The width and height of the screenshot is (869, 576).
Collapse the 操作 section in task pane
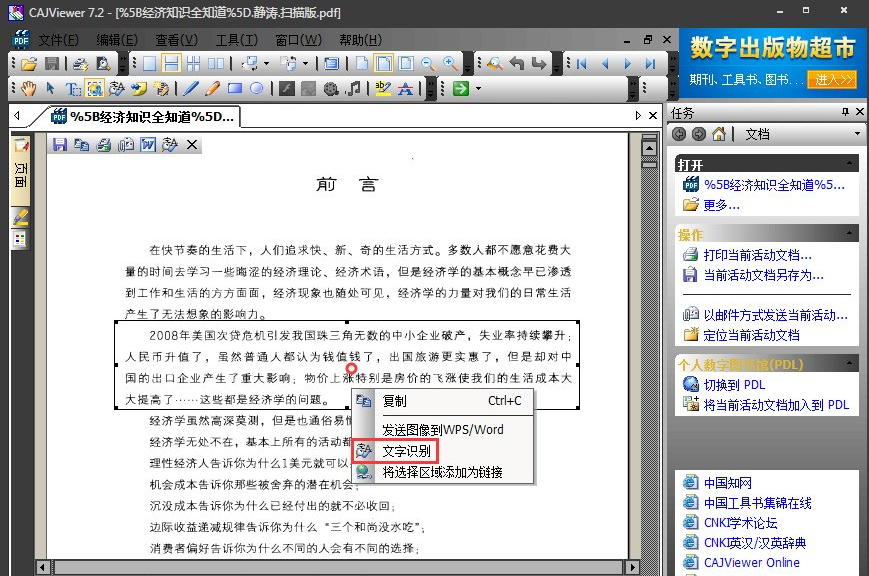tap(849, 233)
